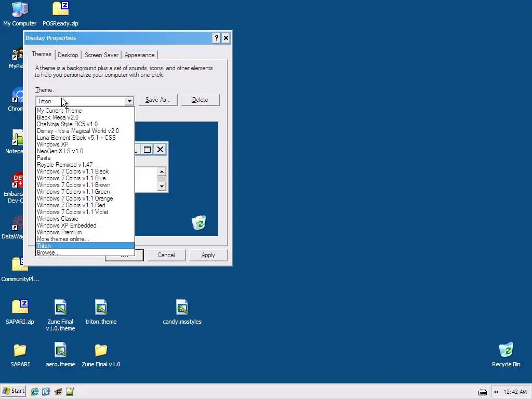
Task: Click the Delete theme button
Action: 200,100
